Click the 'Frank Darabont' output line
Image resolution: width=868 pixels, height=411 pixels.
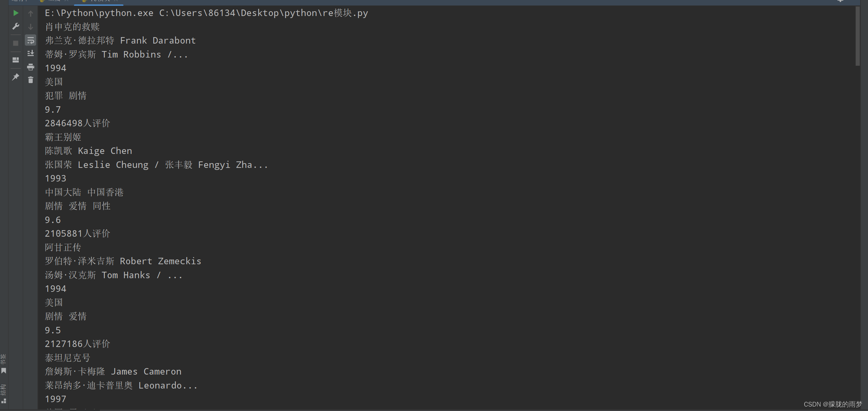click(120, 41)
